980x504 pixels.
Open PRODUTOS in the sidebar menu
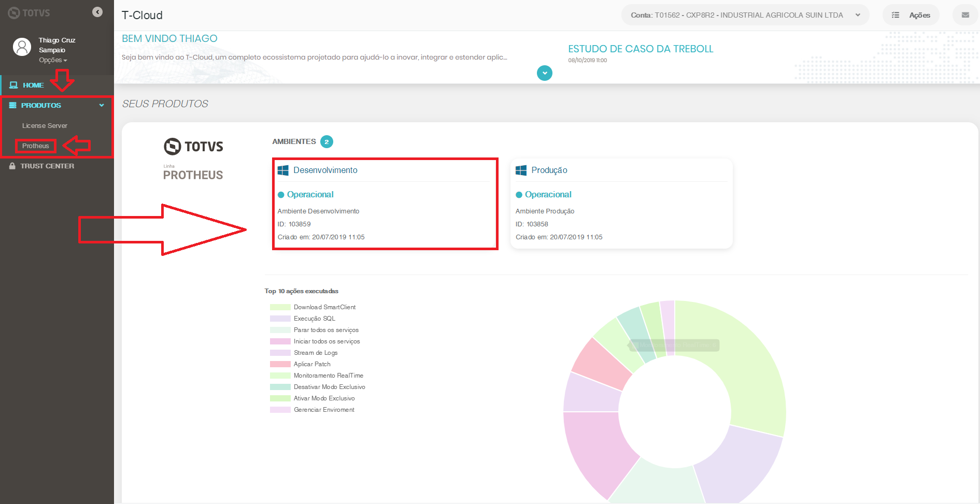pos(41,105)
